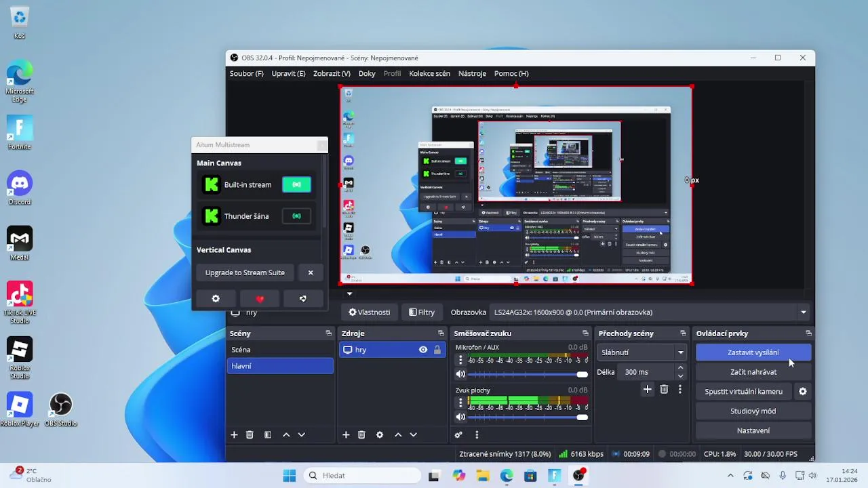The image size is (868, 488).
Task: Undock the Zdroje panel
Action: coord(441,333)
